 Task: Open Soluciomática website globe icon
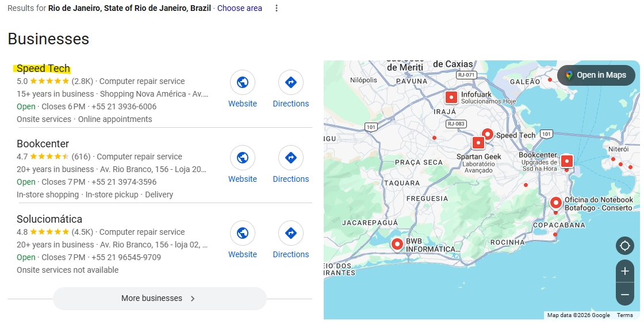click(242, 233)
